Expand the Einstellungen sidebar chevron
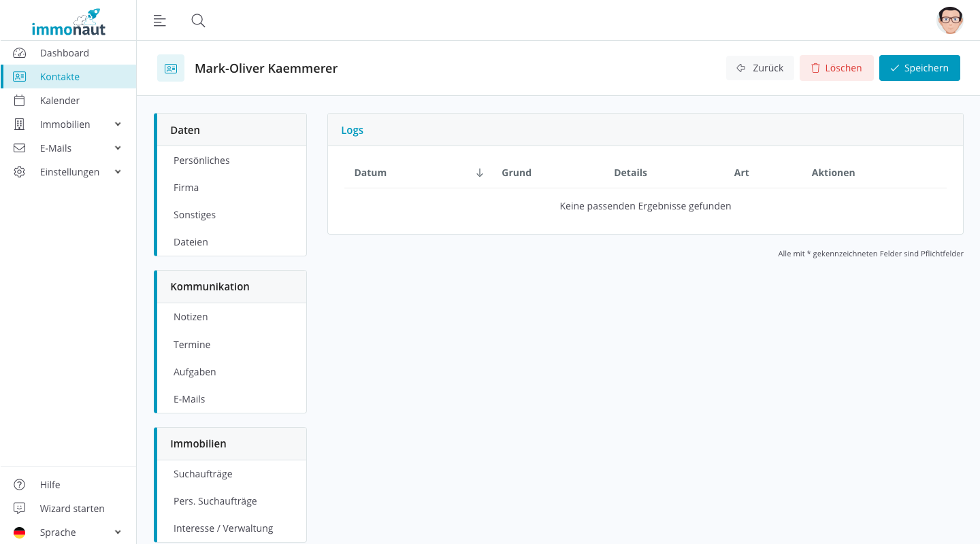This screenshot has width=980, height=544. (x=118, y=172)
